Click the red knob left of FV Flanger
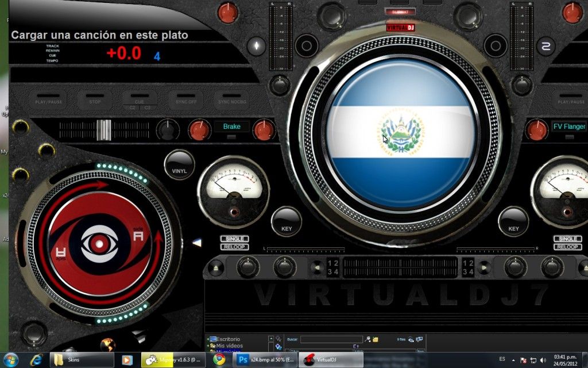The image size is (588, 368). [x=537, y=130]
